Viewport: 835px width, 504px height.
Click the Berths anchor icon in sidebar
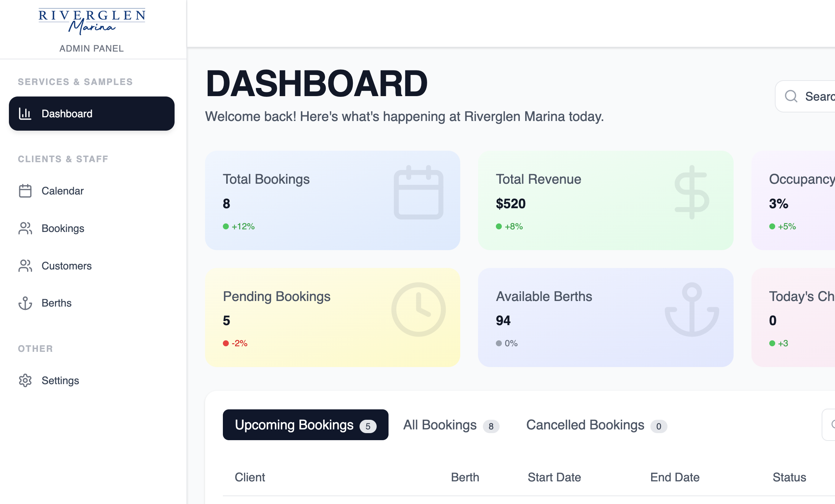point(25,303)
